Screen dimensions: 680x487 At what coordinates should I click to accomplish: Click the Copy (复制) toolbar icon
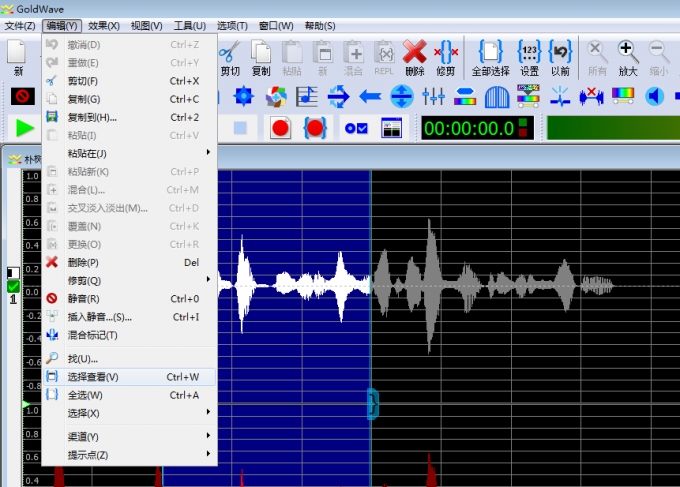point(261,58)
